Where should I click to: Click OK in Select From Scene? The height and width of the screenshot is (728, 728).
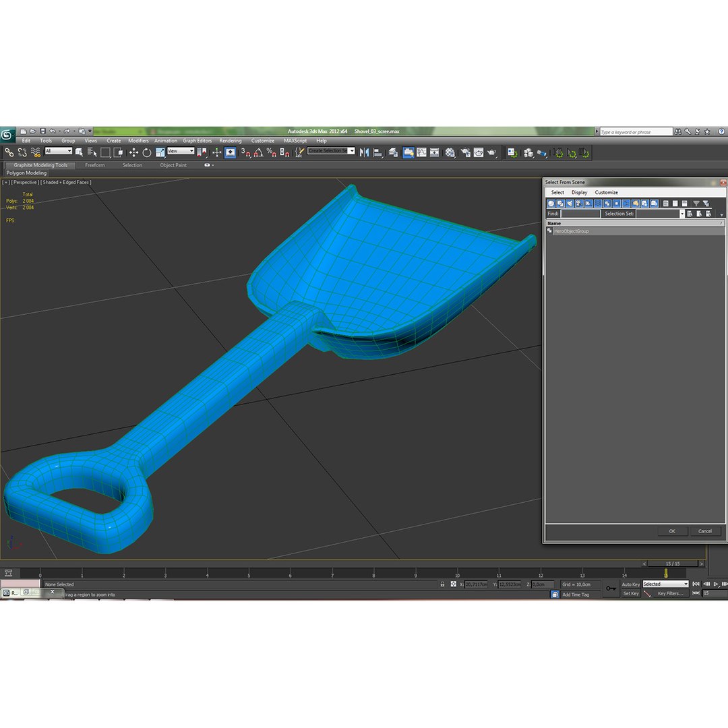[x=672, y=531]
